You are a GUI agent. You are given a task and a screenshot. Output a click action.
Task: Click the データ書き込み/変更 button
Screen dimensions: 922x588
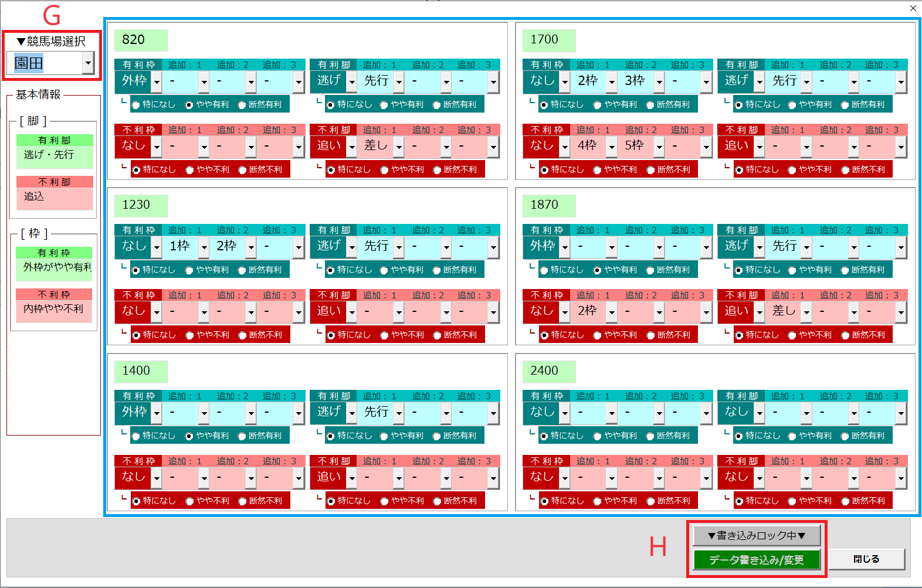(756, 560)
